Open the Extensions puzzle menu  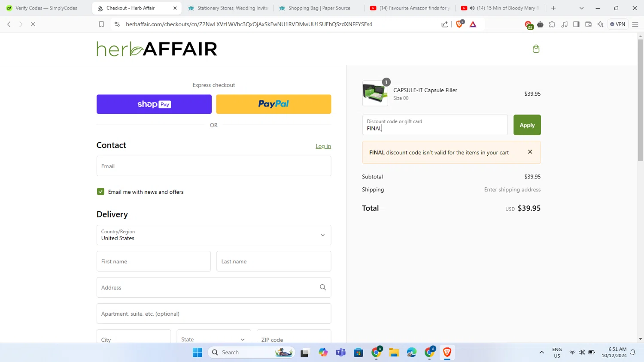(x=552, y=24)
